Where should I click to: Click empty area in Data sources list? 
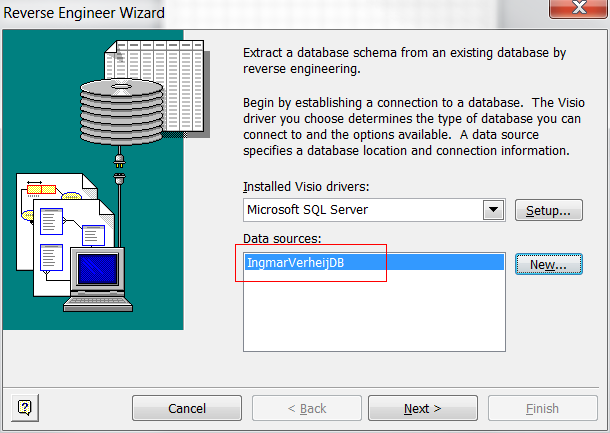pos(373,315)
